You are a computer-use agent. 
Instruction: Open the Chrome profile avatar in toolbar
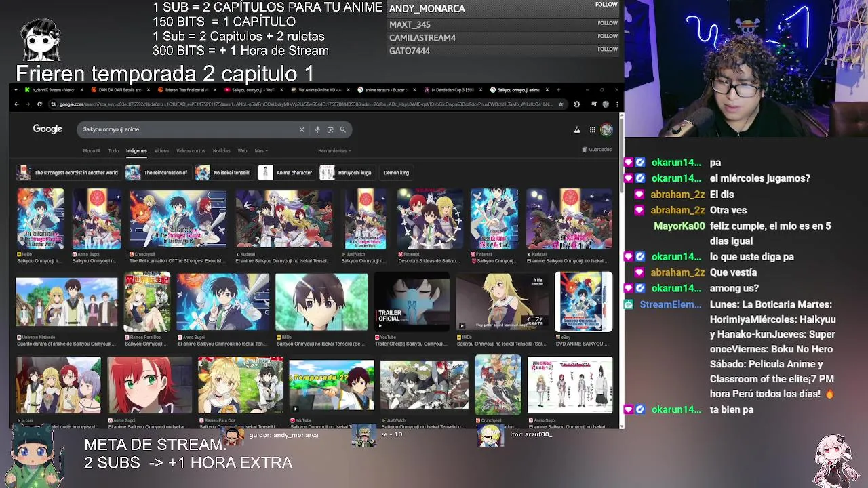(x=606, y=104)
